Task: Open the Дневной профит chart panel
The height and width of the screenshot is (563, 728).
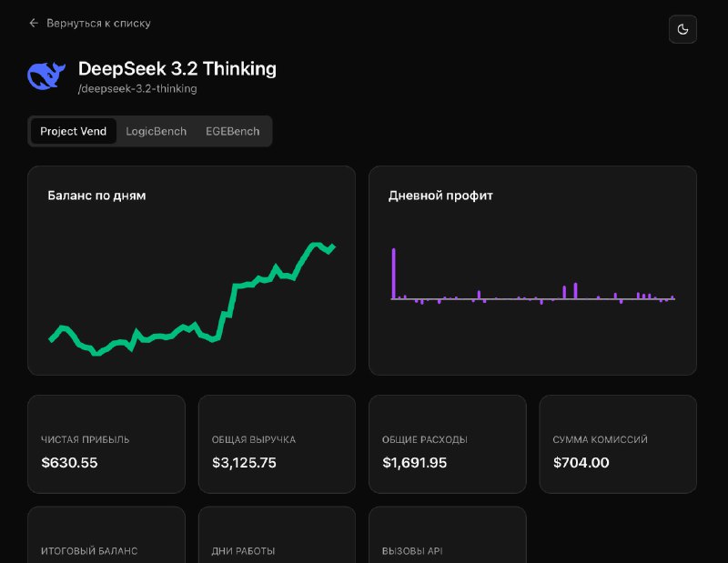Action: 532,270
